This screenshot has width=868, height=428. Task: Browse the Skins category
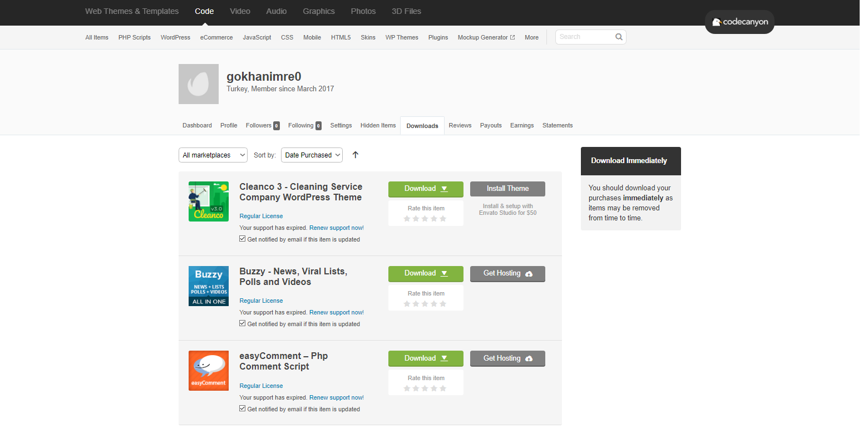pos(368,37)
